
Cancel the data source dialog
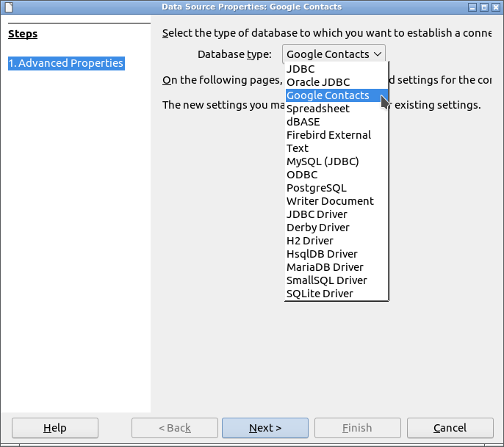click(450, 428)
